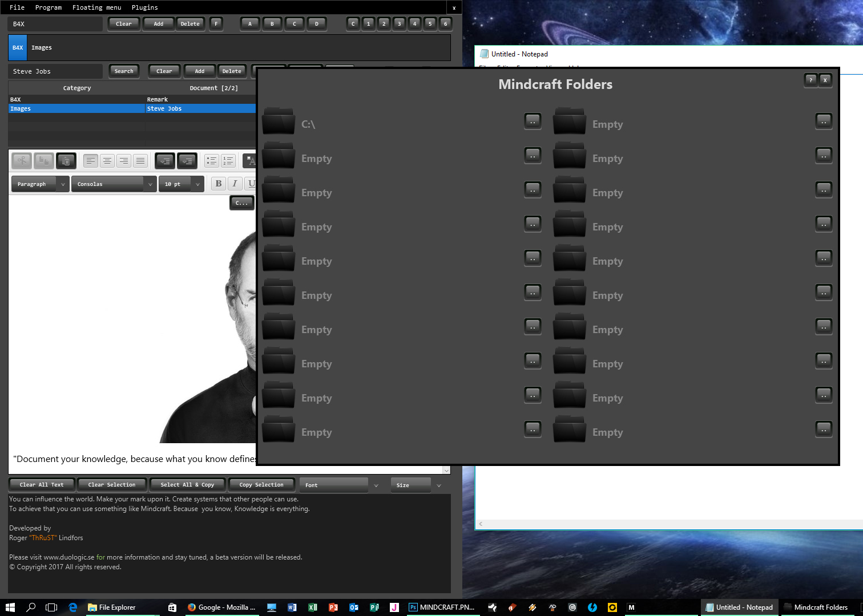Center-align the editor text
Image resolution: width=863 pixels, height=616 pixels.
point(107,161)
